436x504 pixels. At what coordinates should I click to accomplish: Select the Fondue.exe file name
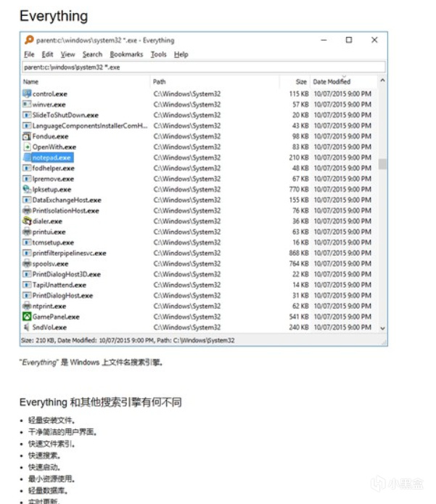[50, 137]
